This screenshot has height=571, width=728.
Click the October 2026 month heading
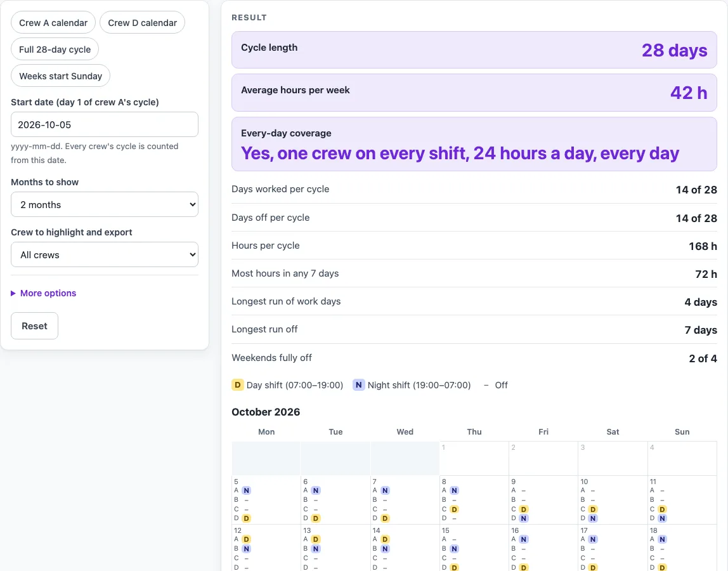pos(266,412)
